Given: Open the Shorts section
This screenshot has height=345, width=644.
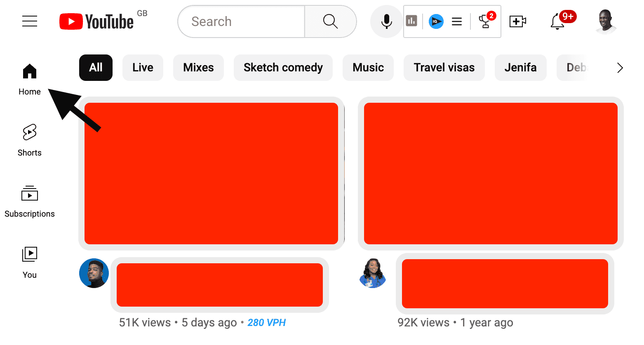Looking at the screenshot, I should (29, 139).
